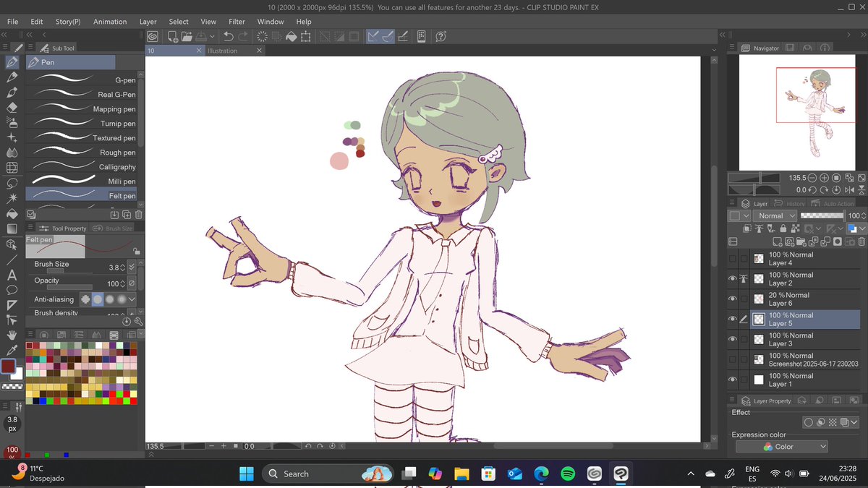Open the New Layer icon in Layer palette
The image size is (868, 488).
click(777, 240)
